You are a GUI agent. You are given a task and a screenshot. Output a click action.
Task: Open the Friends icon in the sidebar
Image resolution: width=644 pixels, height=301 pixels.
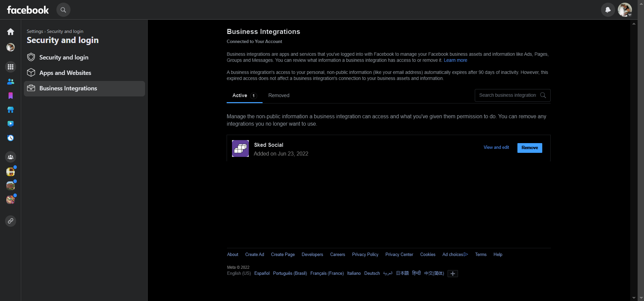click(x=11, y=82)
